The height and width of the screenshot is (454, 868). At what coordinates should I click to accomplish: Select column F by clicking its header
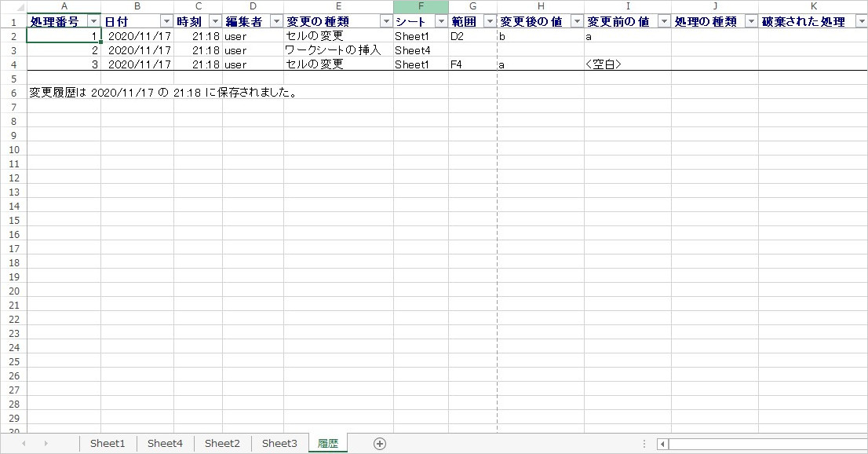(422, 7)
